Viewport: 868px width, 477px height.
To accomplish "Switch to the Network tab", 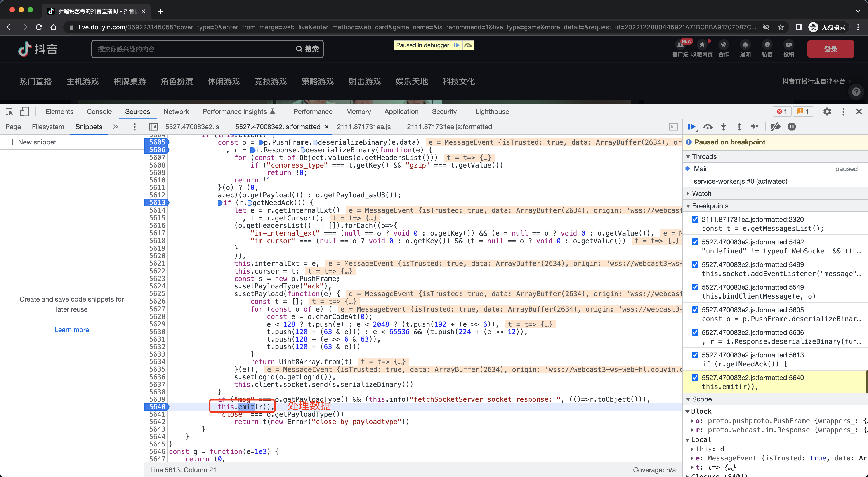I will (176, 112).
